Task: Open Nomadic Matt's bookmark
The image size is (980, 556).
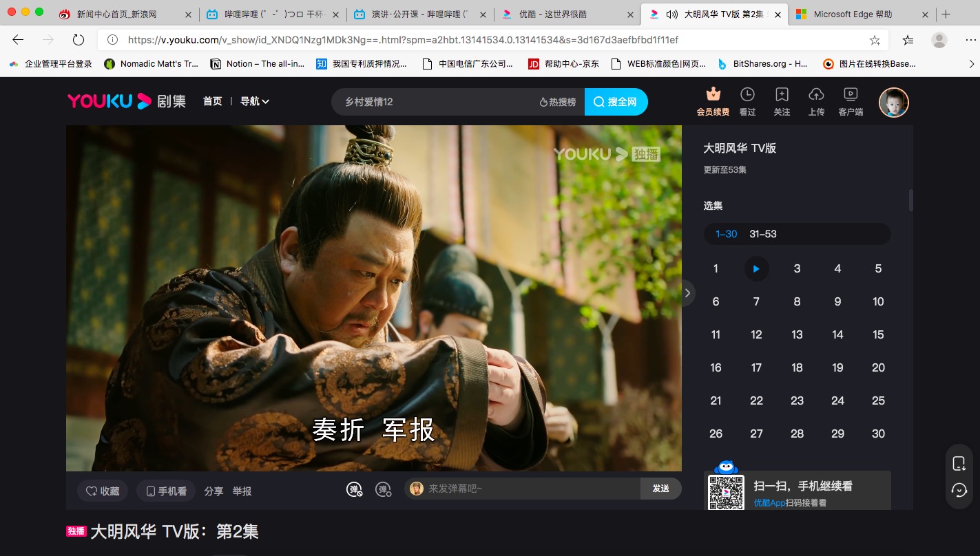Action: click(x=151, y=64)
